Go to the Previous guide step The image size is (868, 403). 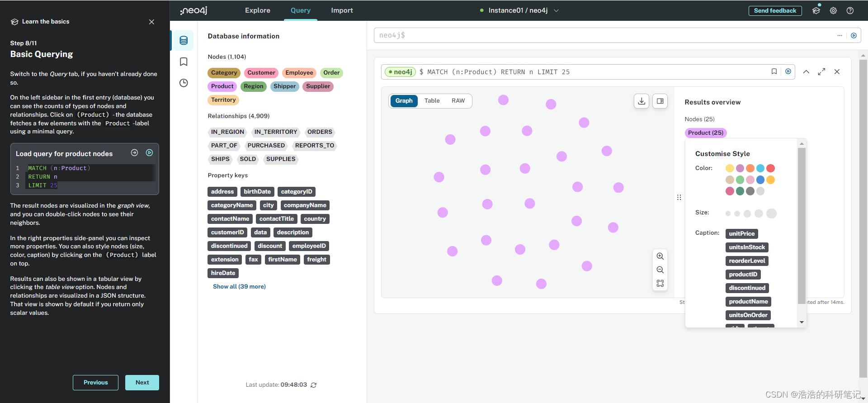[95, 383]
